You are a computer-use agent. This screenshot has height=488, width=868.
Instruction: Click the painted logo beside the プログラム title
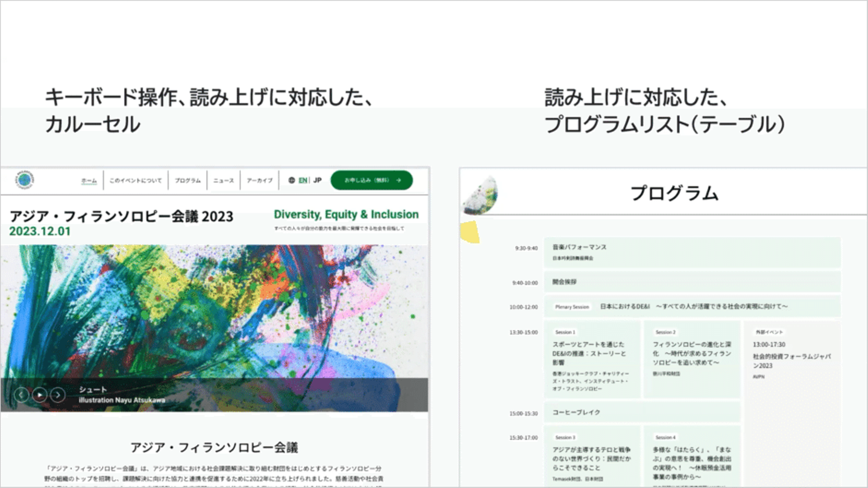point(480,196)
